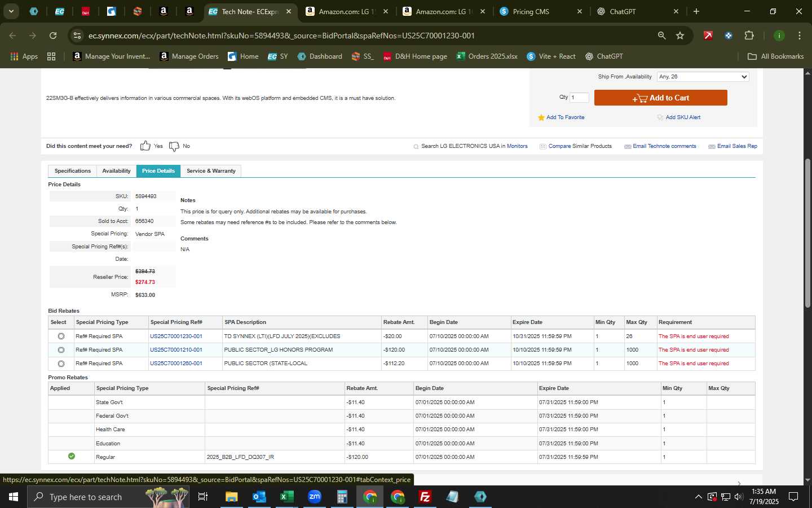Click the Qty input field

pos(579,98)
